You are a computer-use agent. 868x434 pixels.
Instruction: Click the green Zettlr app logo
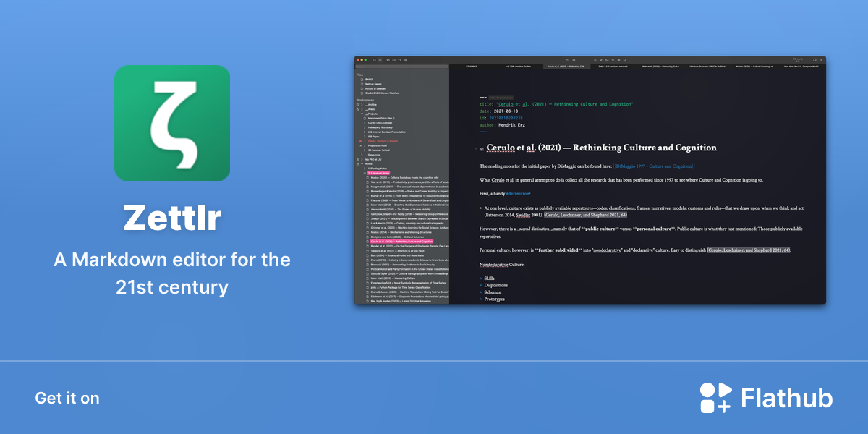point(172,123)
